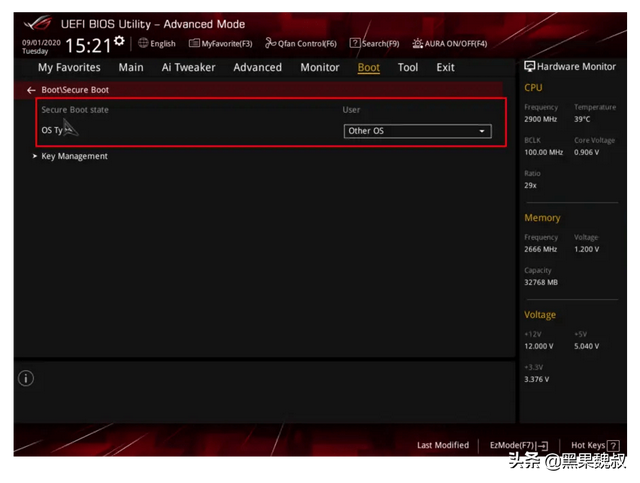Viewport: 640px width, 483px height.
Task: Open Search(F9) tool
Action: pos(374,43)
